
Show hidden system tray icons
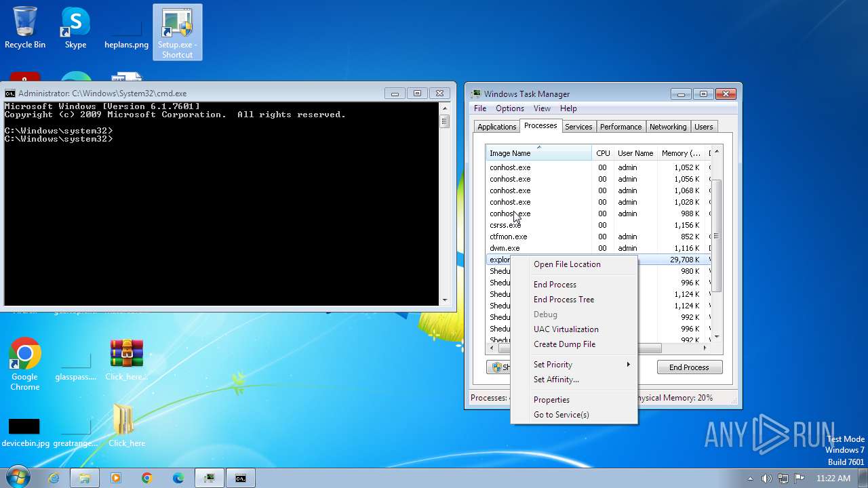click(750, 479)
